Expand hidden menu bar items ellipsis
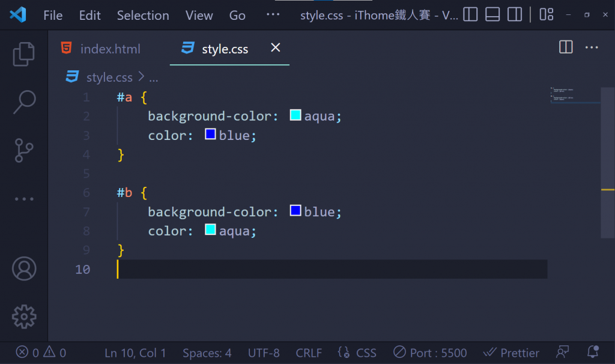Screen dimensions: 615x364 [273, 15]
